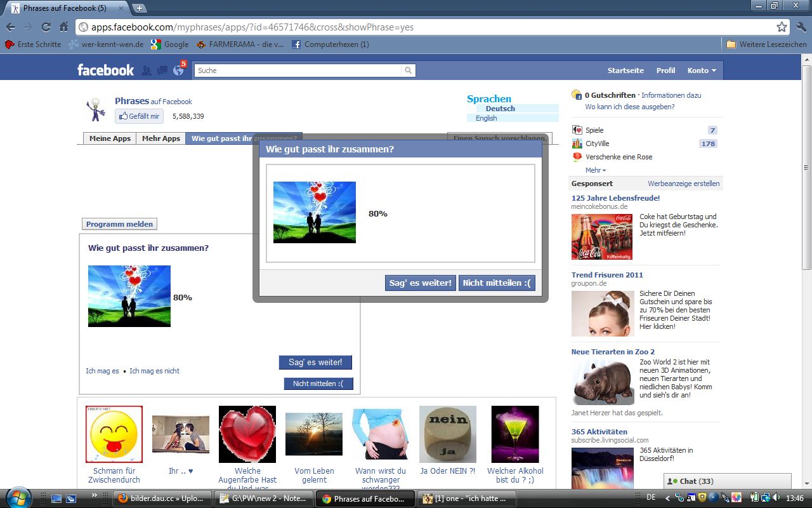Click the browser back arrow

pos(11,27)
